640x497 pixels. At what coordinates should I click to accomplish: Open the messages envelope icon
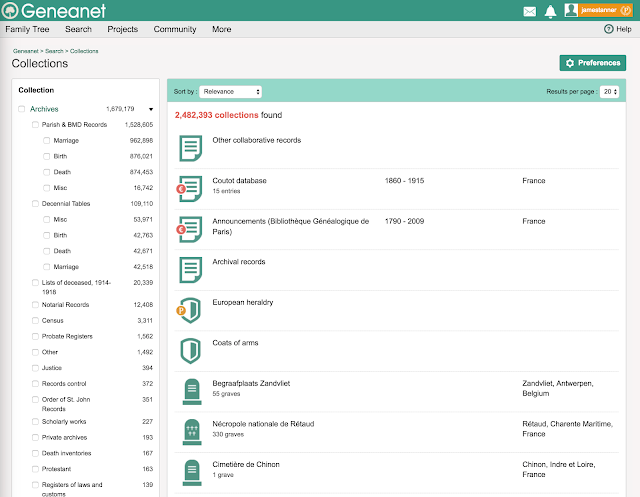pyautogui.click(x=529, y=11)
